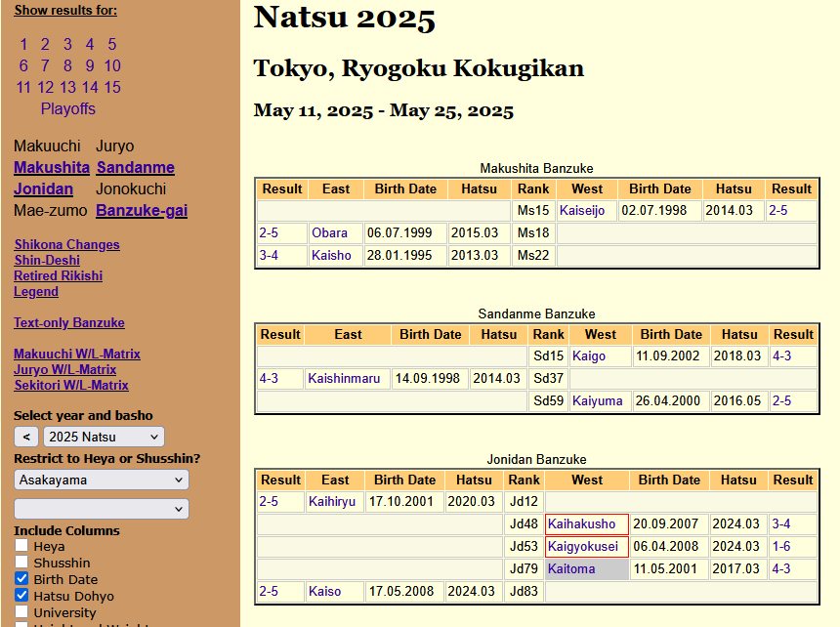Select Kaiso's birth date 17.05.2008
This screenshot has width=840, height=627.
click(401, 592)
